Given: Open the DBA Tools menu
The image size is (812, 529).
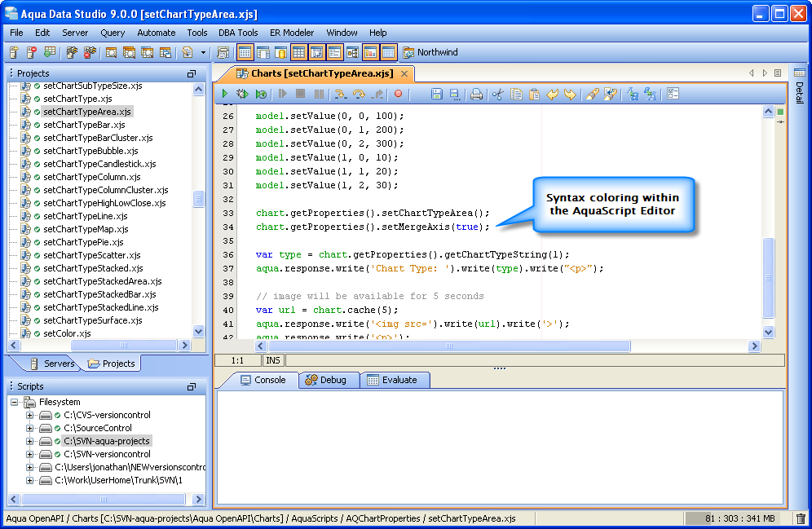Looking at the screenshot, I should pyautogui.click(x=238, y=33).
